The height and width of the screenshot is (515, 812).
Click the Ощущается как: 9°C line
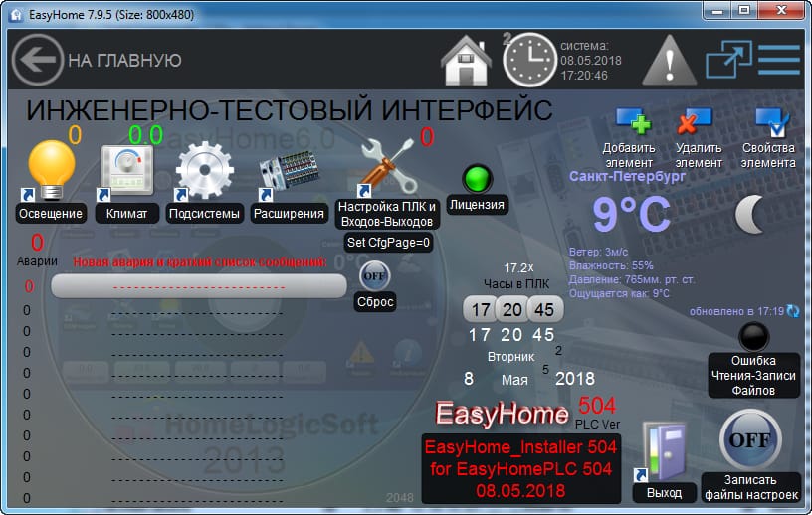click(619, 294)
